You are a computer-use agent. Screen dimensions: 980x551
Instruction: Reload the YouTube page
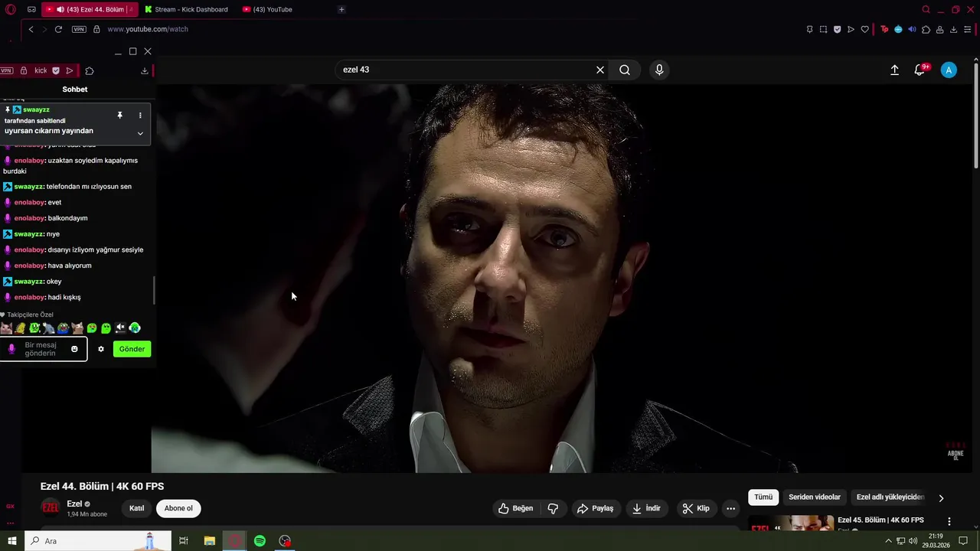59,29
